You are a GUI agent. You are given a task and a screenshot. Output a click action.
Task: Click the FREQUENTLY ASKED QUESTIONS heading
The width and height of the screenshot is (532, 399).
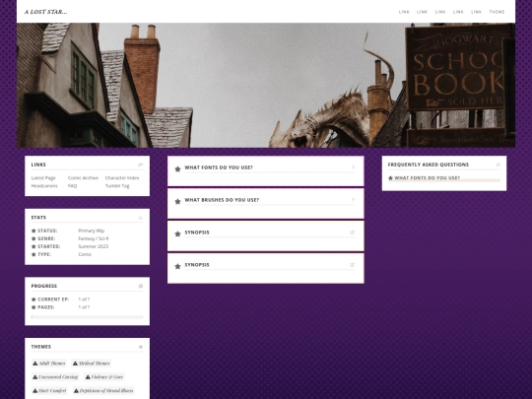point(429,165)
